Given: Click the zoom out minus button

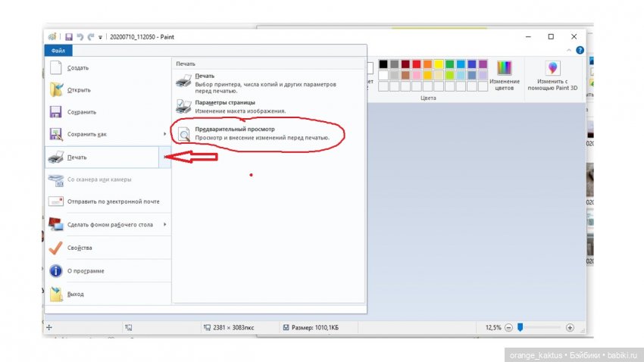Looking at the screenshot, I should coord(509,327).
